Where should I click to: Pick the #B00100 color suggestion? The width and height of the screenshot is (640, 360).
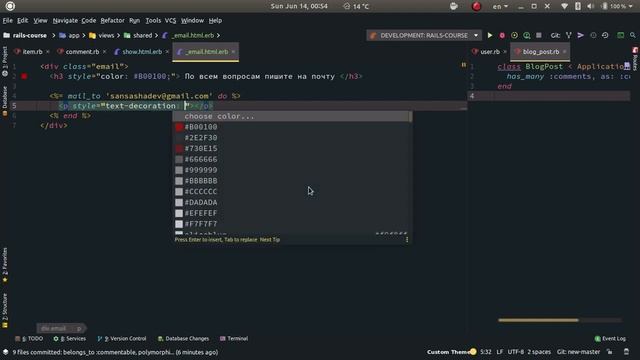point(291,127)
